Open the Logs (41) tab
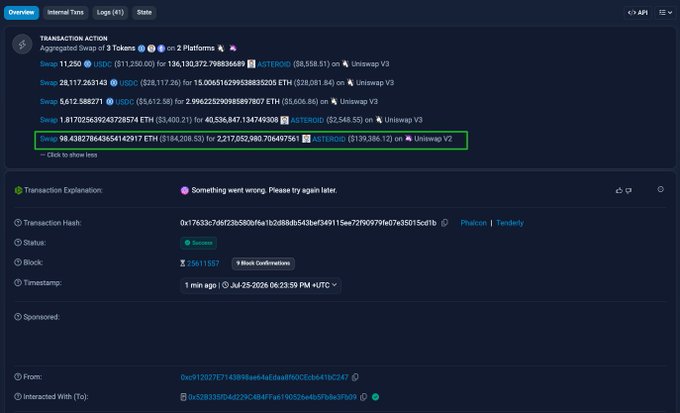The height and width of the screenshot is (413, 680). point(110,13)
